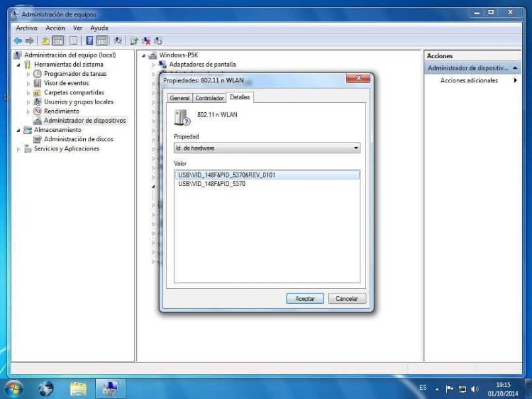Select Herramientas del sistema in tree
The image size is (532, 399).
(69, 65)
